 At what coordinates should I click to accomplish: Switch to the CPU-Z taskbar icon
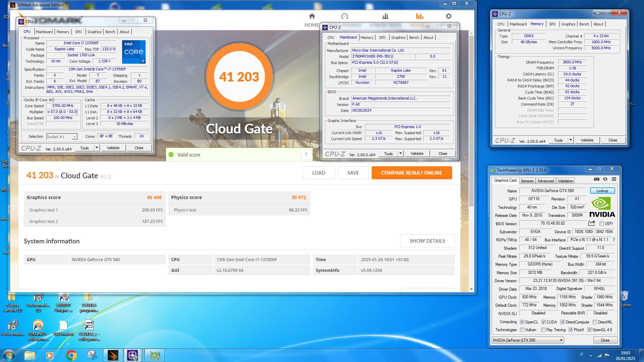click(133, 355)
